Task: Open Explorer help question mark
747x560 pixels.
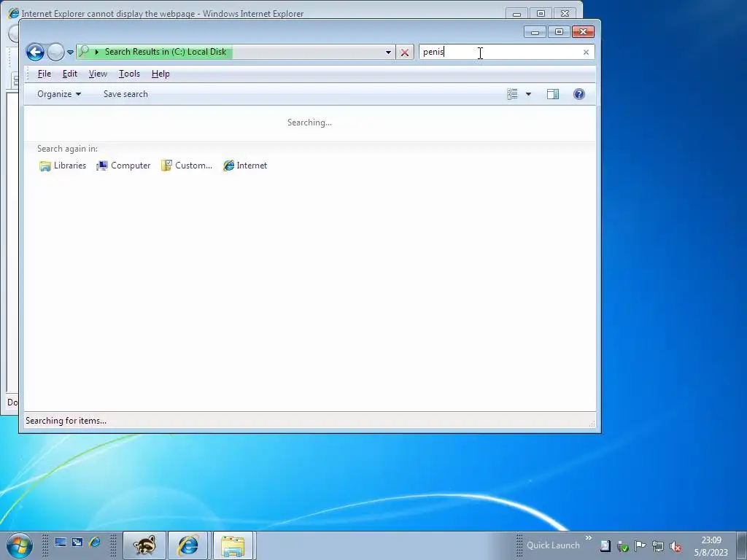Action: [x=578, y=94]
